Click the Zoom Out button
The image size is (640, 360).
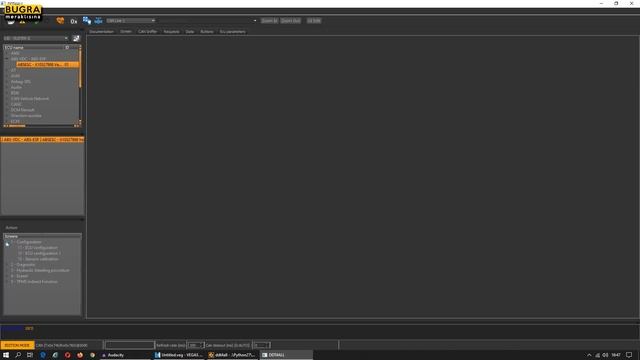click(x=291, y=20)
